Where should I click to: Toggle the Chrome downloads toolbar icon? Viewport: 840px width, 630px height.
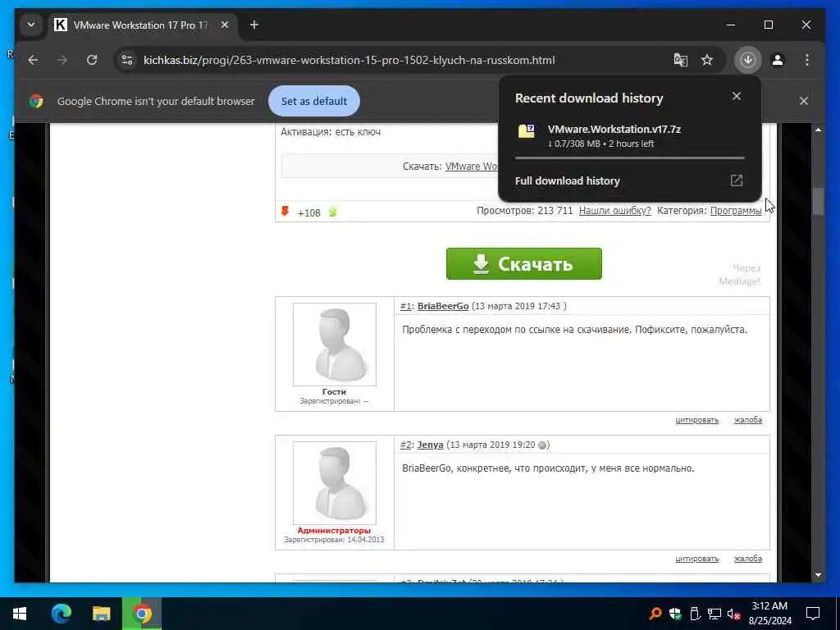point(748,60)
